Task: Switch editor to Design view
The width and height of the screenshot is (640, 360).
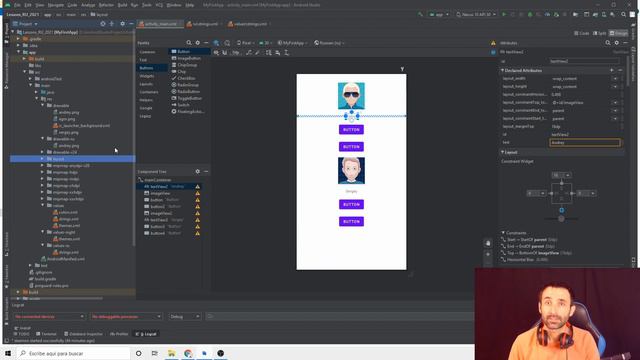Action: point(619,33)
